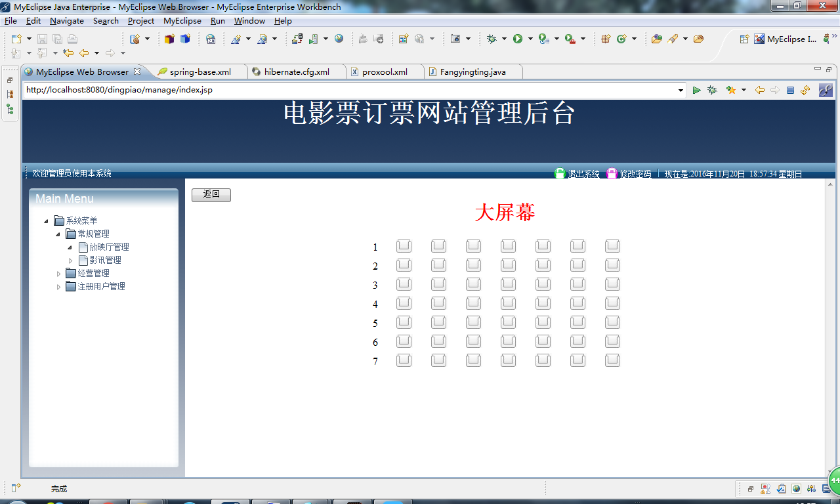Click the browser URL address field
Viewport: 840px width, 504px height.
(x=349, y=90)
